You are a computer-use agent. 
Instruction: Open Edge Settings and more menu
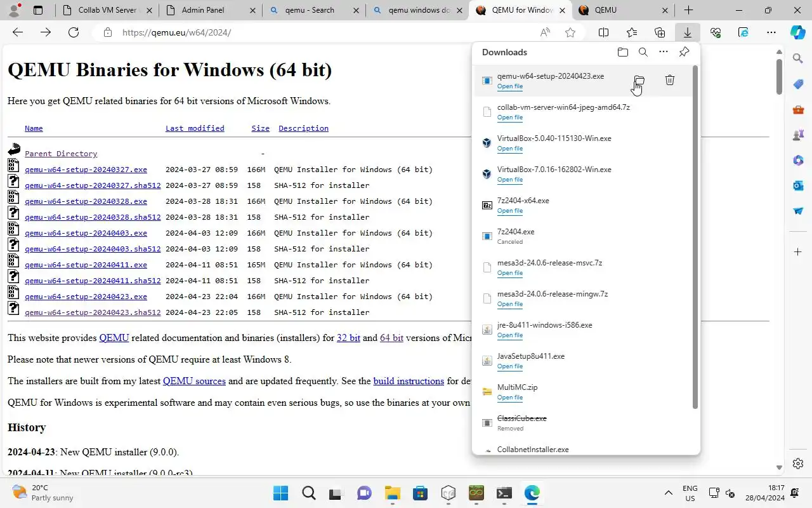click(771, 32)
